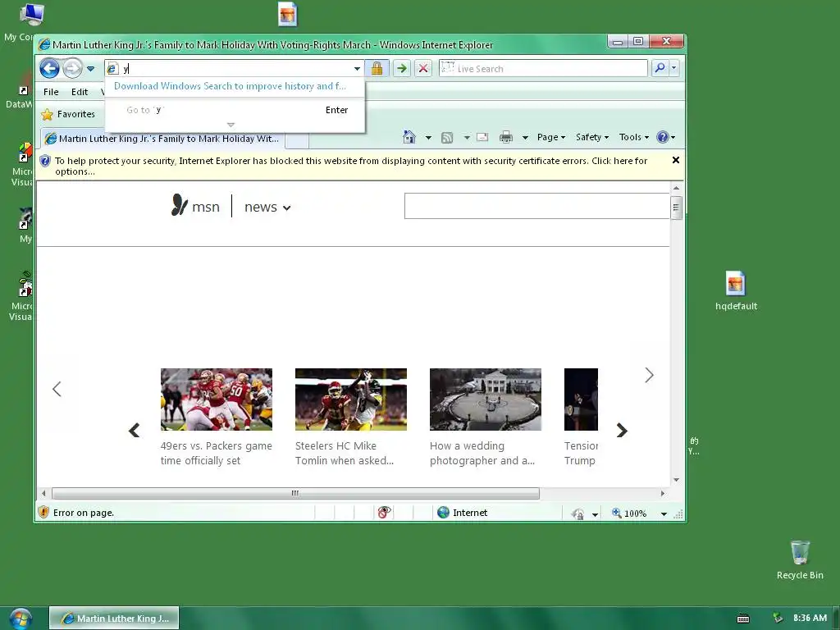Click the Error on page warning icon

tap(44, 513)
